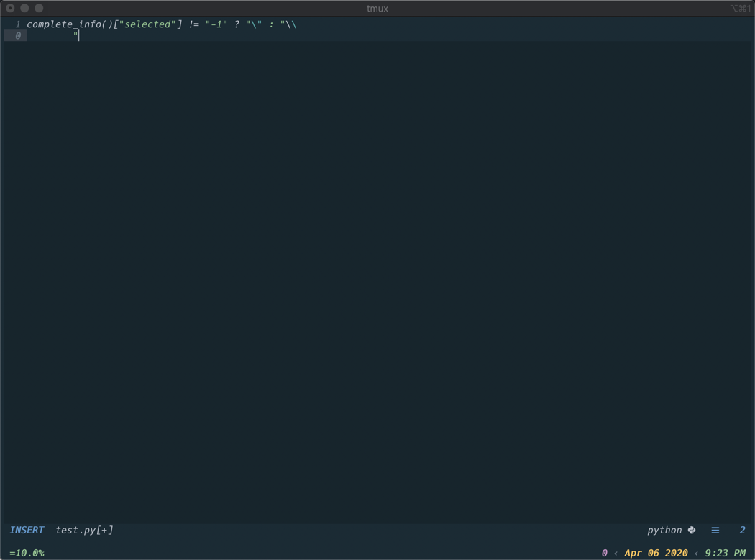Click relative line number 1 in gutter
Viewport: 755px width, 560px height.
point(18,24)
